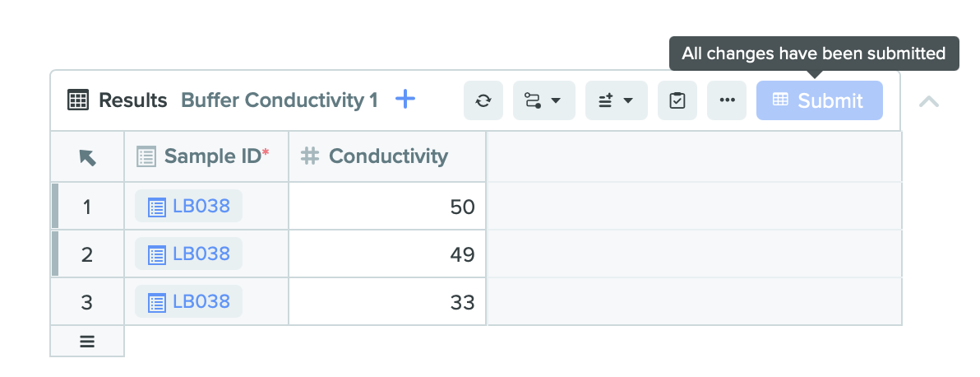
Task: Click the hamburger row menu below table
Action: tap(87, 341)
